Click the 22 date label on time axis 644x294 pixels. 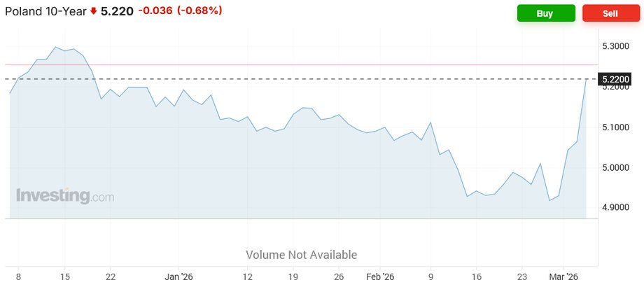tap(111, 276)
